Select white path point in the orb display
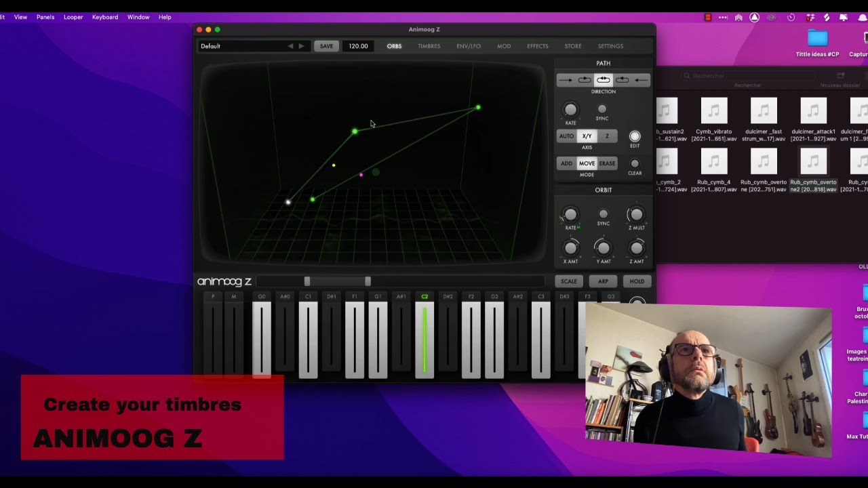 pyautogui.click(x=288, y=202)
